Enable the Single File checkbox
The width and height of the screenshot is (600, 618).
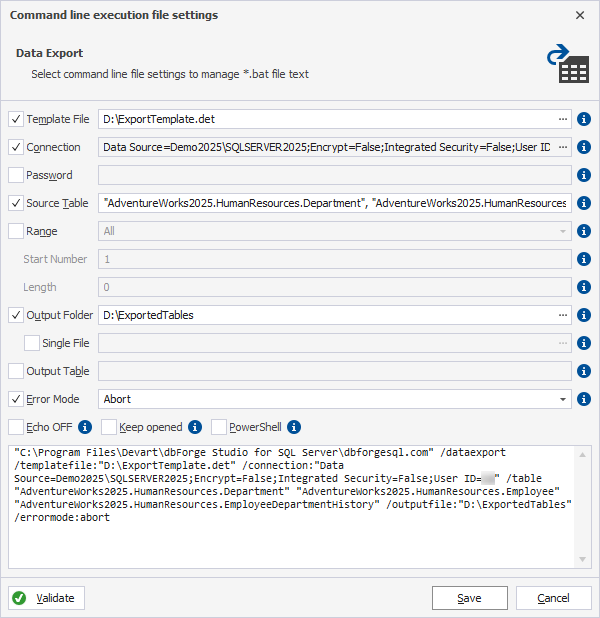coord(32,343)
